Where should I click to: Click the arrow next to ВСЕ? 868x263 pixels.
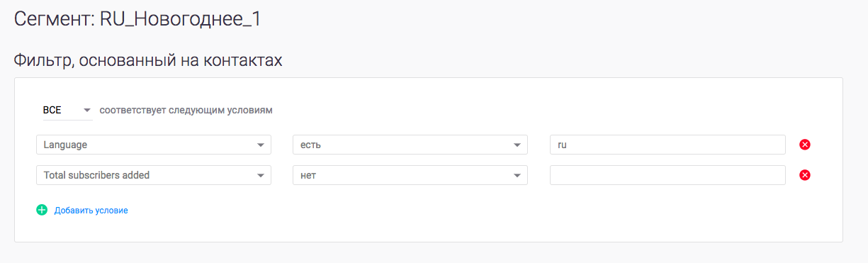(87, 110)
